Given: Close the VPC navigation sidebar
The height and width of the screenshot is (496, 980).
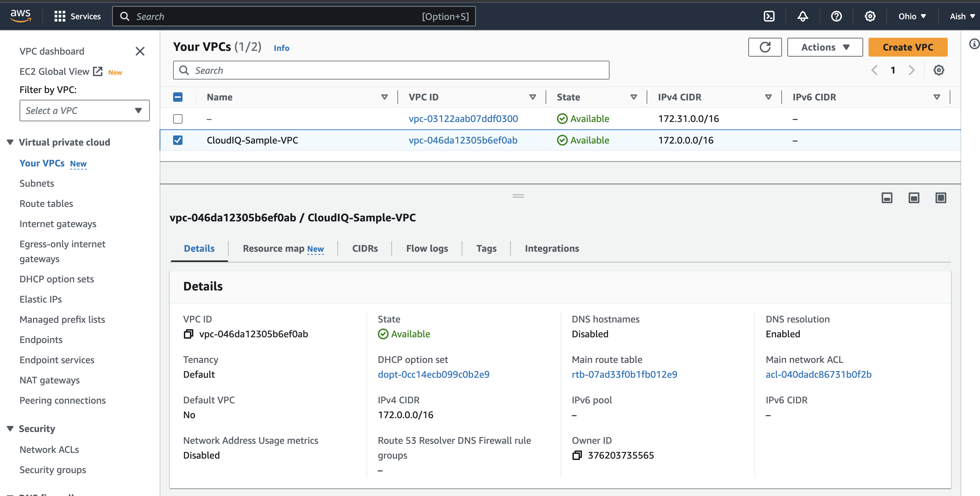Looking at the screenshot, I should click(x=140, y=52).
